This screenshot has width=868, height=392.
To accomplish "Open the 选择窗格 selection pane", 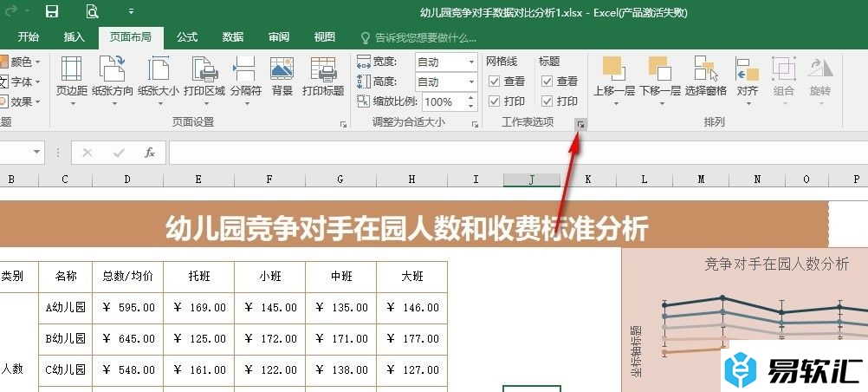I will [706, 78].
